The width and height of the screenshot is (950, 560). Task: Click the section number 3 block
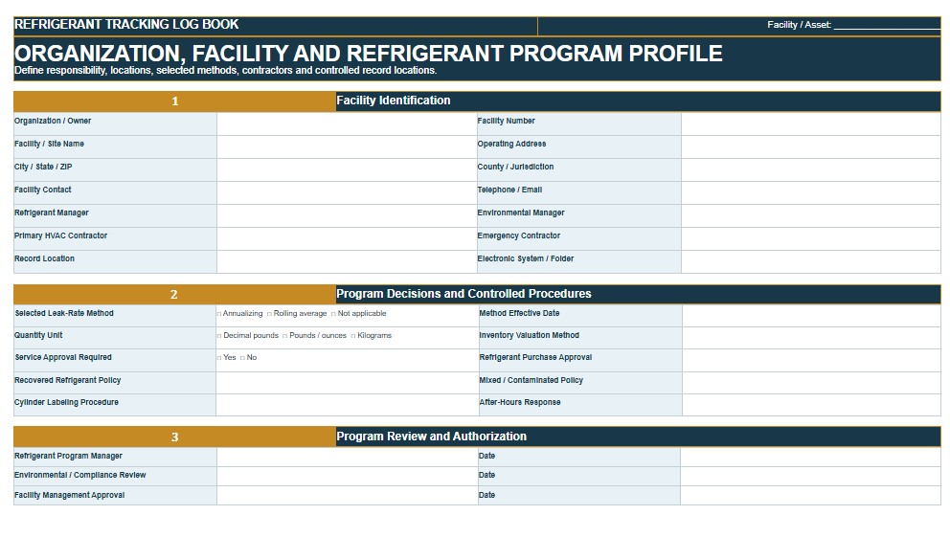tap(174, 437)
